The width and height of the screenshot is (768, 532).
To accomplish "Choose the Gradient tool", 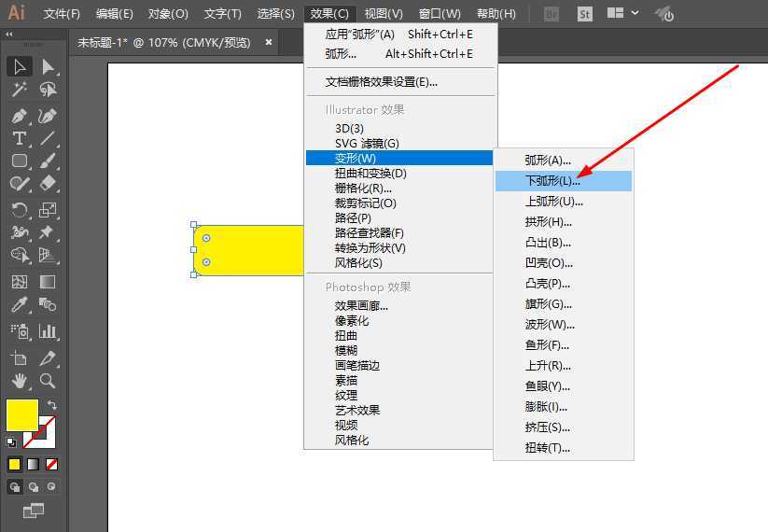I will click(48, 282).
